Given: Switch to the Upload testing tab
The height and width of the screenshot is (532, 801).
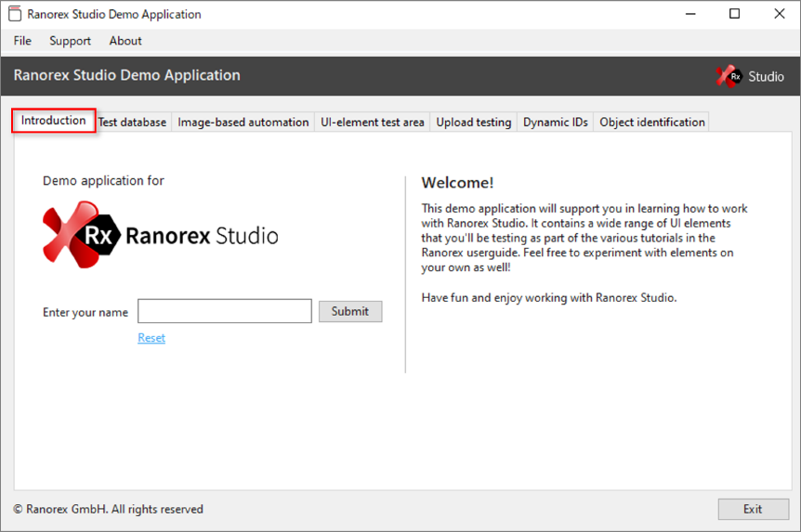Looking at the screenshot, I should click(474, 123).
